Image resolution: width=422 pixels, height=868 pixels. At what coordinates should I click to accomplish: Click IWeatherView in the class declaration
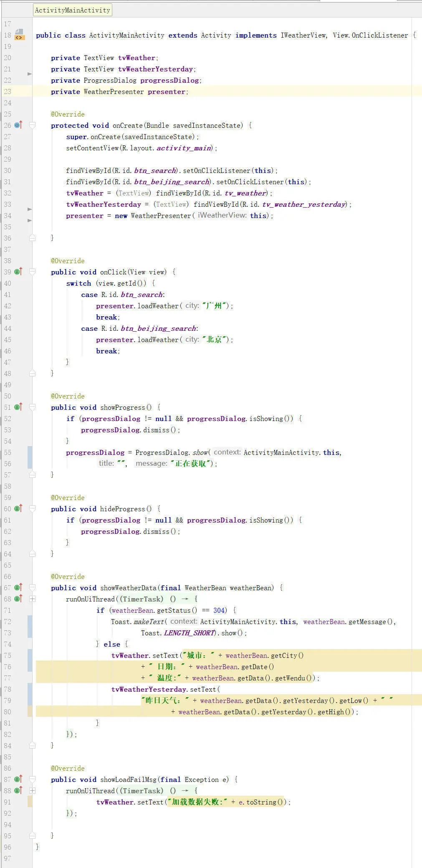[x=303, y=35]
